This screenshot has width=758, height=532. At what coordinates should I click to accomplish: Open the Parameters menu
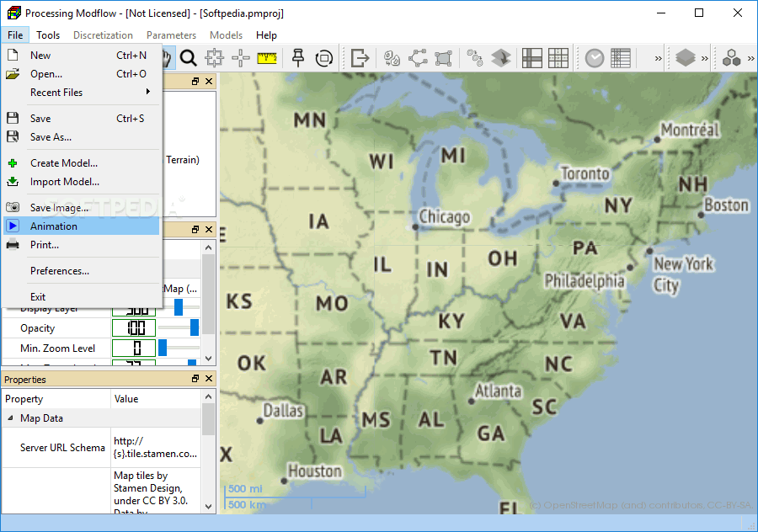(x=171, y=35)
